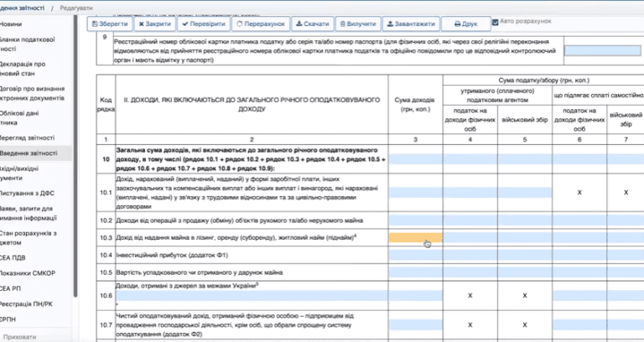Click row 10.1 income sum field

[x=415, y=193]
